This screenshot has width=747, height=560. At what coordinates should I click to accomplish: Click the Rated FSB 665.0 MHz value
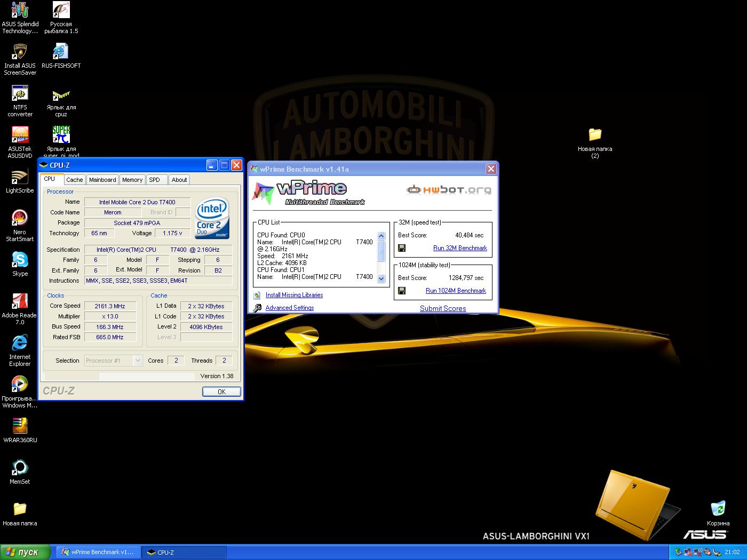click(110, 337)
